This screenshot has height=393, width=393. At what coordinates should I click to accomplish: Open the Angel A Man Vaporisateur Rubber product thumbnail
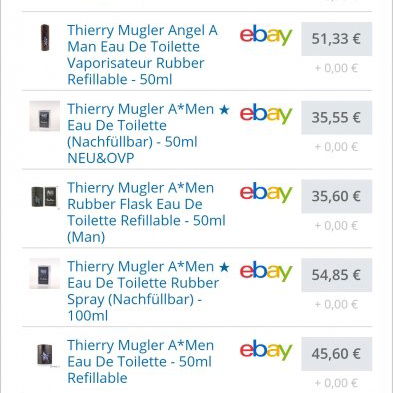(45, 38)
